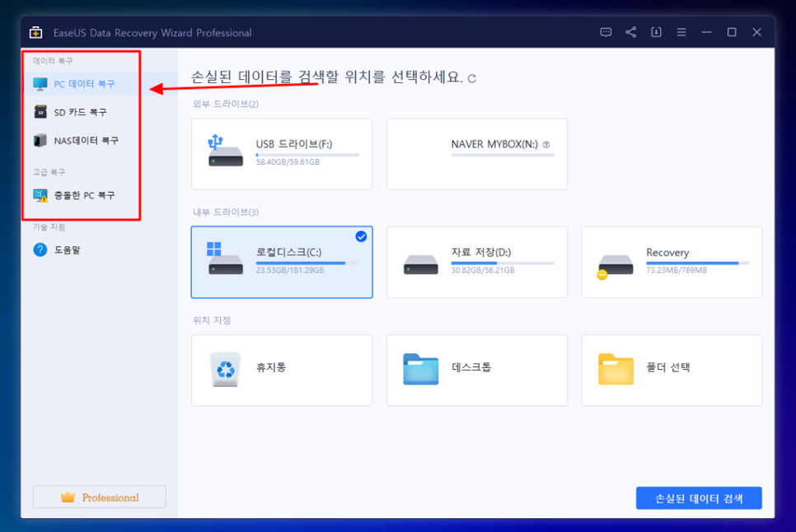Viewport: 796px width, 532px height.
Task: Click the 73.23MB/769MB size text
Action: (x=677, y=270)
